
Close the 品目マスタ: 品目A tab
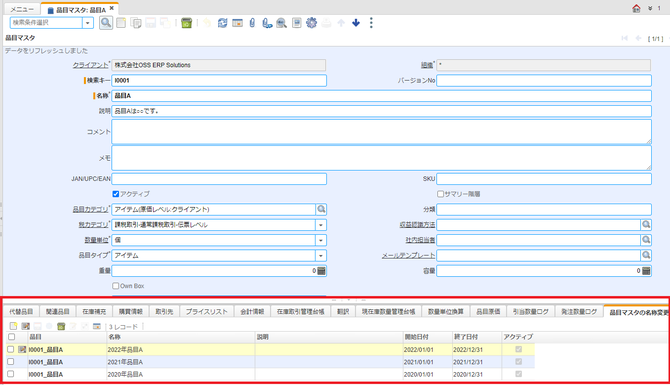(112, 8)
